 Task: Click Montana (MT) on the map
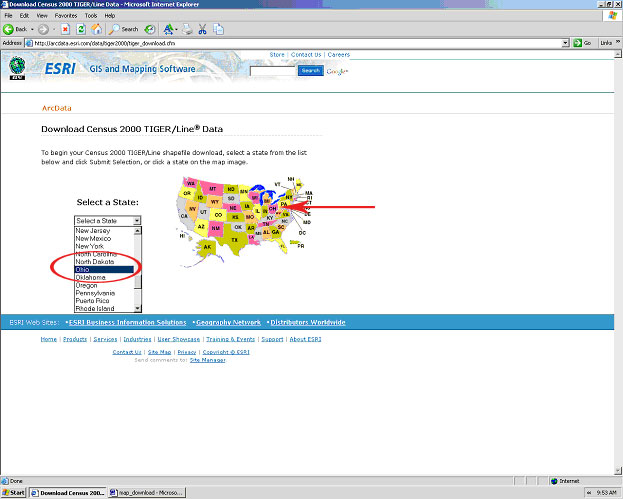coord(213,189)
